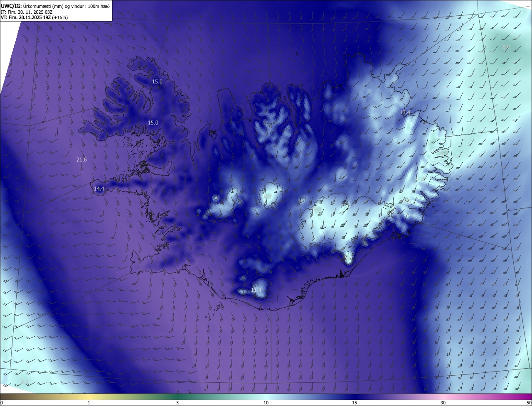Click the title text "Úrkomumætti (mm) og vindur í 100m hæð"
Image resolution: width=532 pixels, height=406 pixels.
coord(66,6)
